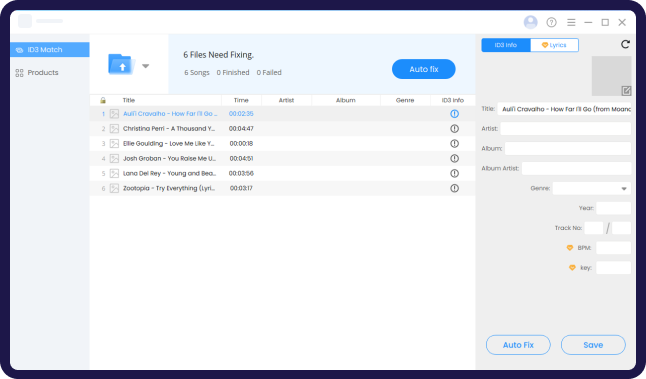
Task: Open ID3 info alert for Josh Groban row
Action: pyautogui.click(x=454, y=158)
